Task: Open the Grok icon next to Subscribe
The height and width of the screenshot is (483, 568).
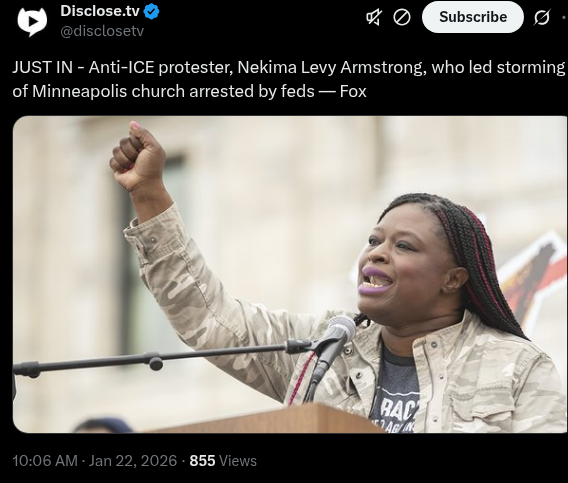Action: pyautogui.click(x=542, y=17)
